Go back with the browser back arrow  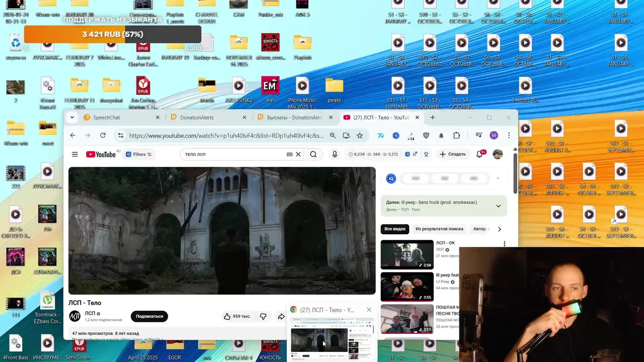coord(72,135)
